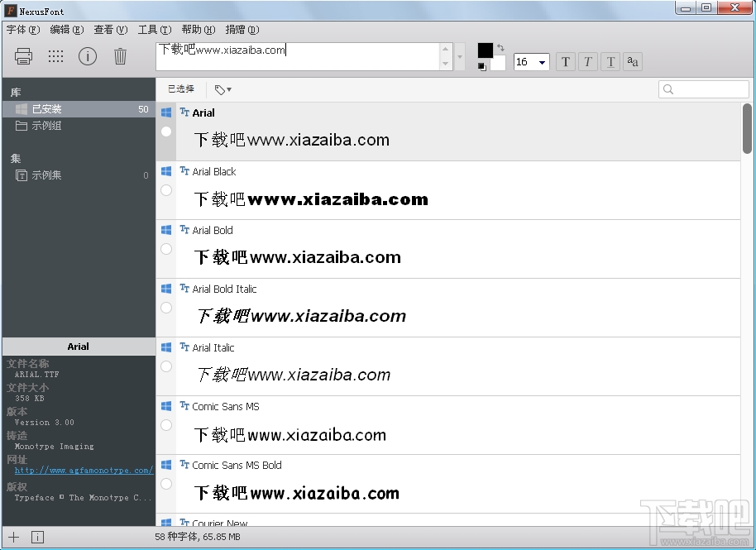Select the Arial Bold radio circle
This screenshot has height=550, width=756.
(x=166, y=249)
